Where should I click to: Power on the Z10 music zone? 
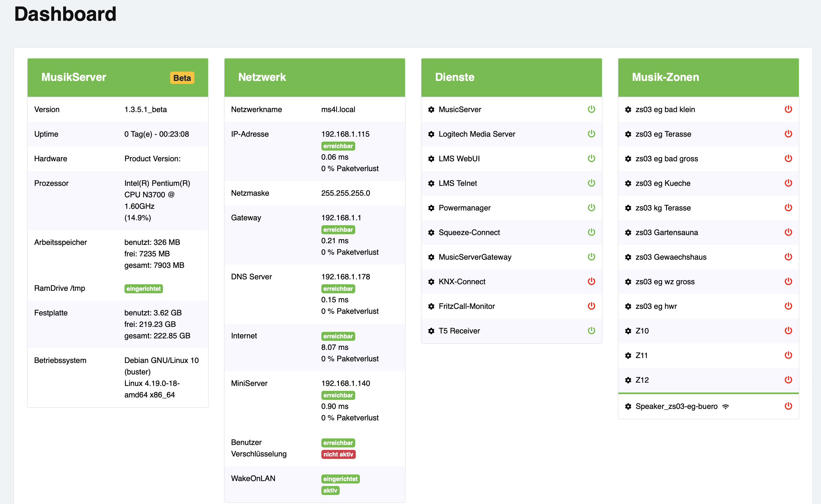click(788, 331)
